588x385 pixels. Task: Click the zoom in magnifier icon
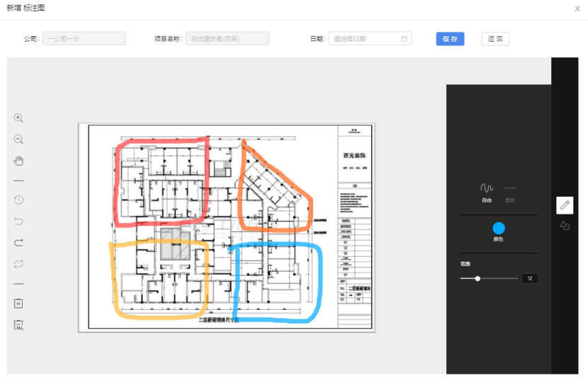tap(19, 118)
